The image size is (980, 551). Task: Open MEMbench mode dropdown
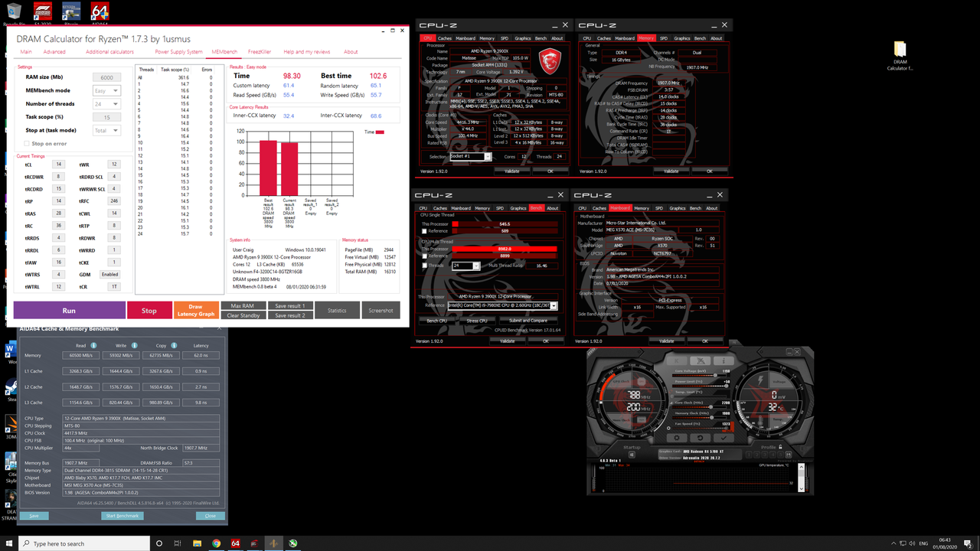(106, 90)
